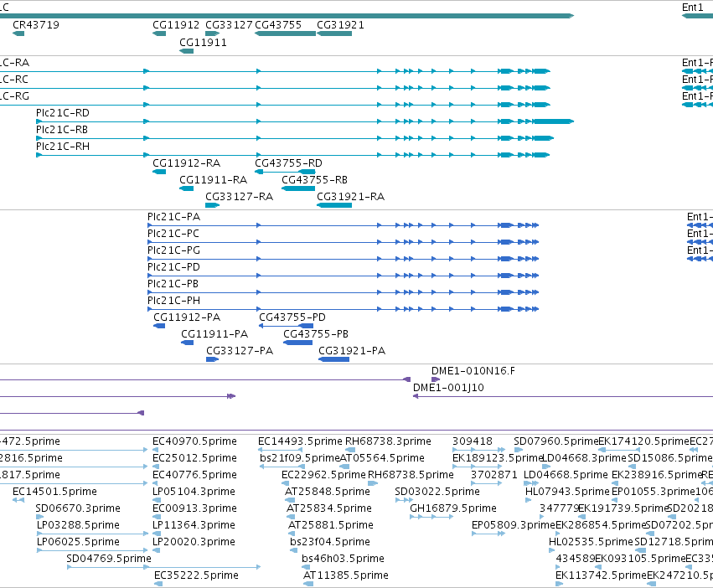Select the AT25848.5prime EST label

coord(328,492)
